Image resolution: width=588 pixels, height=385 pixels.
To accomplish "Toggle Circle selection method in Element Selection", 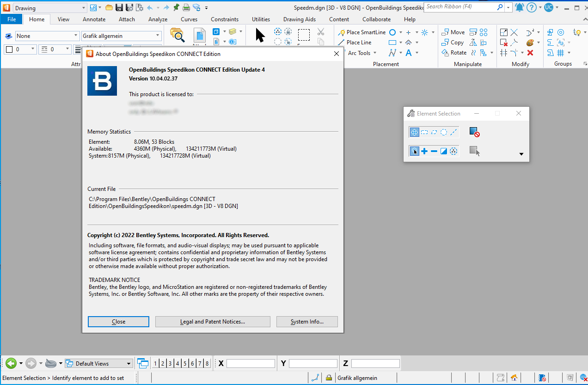I will (x=444, y=132).
